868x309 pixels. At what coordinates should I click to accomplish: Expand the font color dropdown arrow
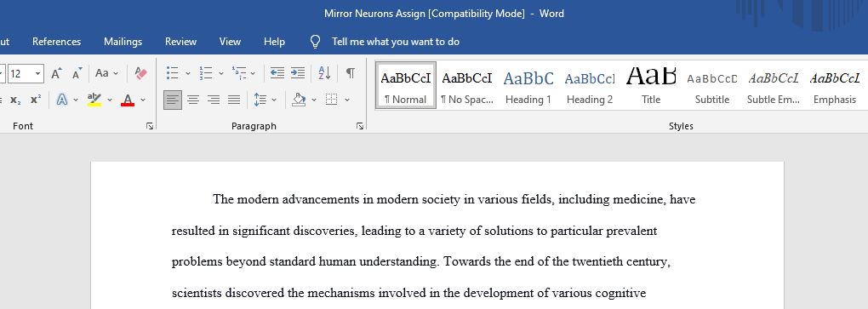[x=143, y=100]
